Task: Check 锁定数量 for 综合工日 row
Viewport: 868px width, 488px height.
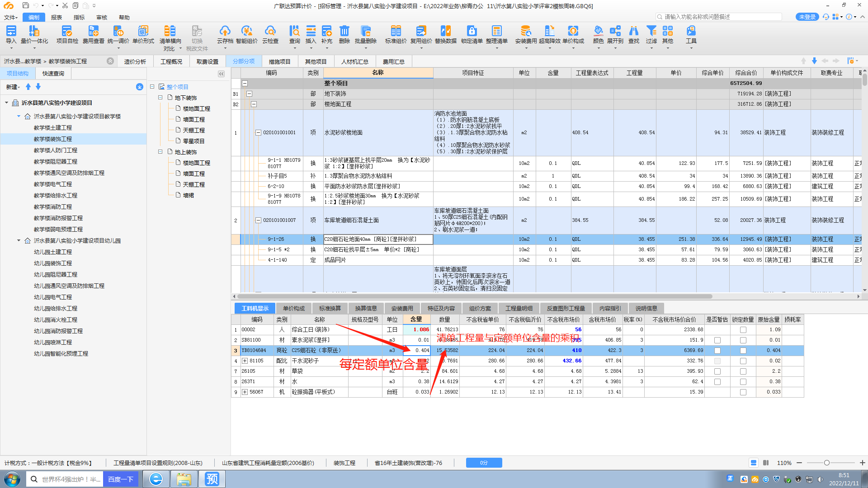Action: [x=743, y=330]
